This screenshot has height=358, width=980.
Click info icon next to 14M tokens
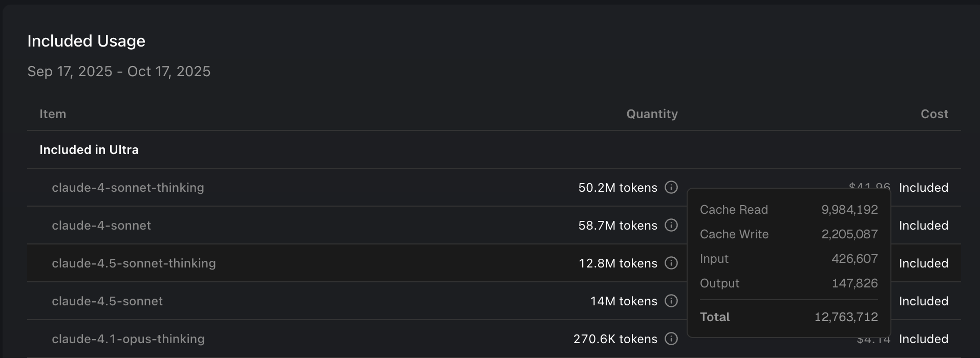point(671,301)
